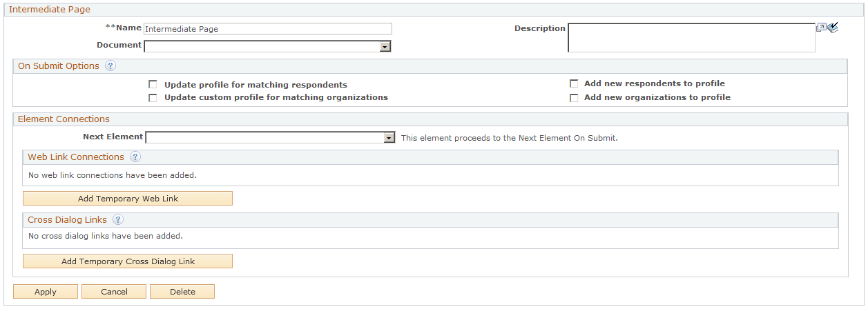The image size is (868, 309).
Task: Open help for Web Link Connections
Action: [x=135, y=157]
